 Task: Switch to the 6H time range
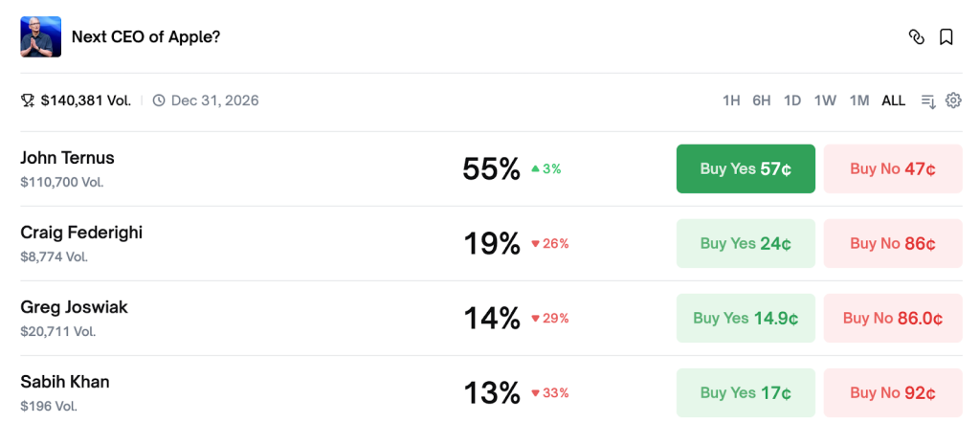coord(761,100)
